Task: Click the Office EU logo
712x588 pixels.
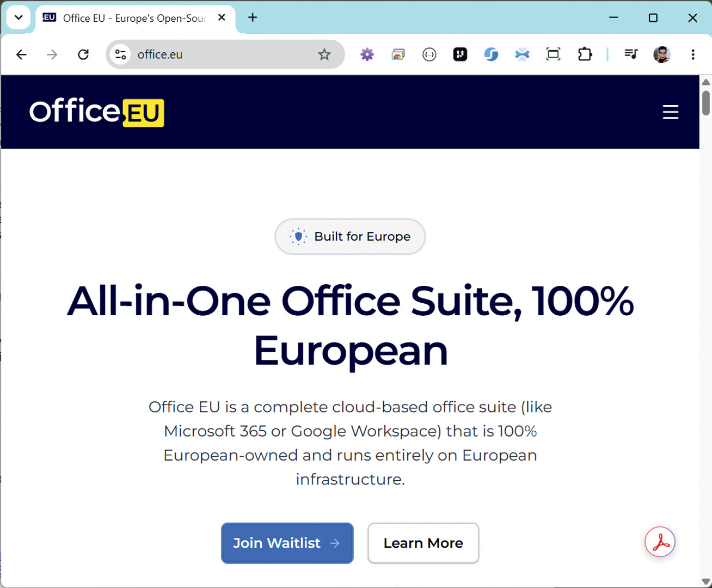Action: coord(97,112)
